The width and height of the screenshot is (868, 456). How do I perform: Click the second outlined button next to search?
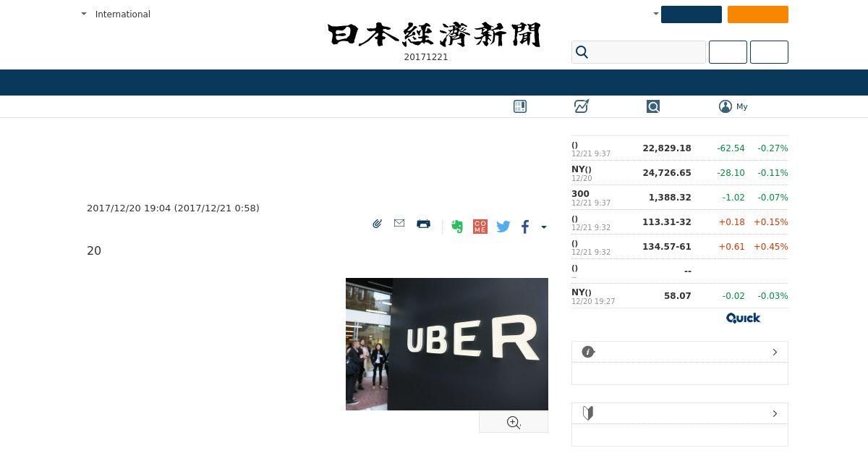click(769, 52)
